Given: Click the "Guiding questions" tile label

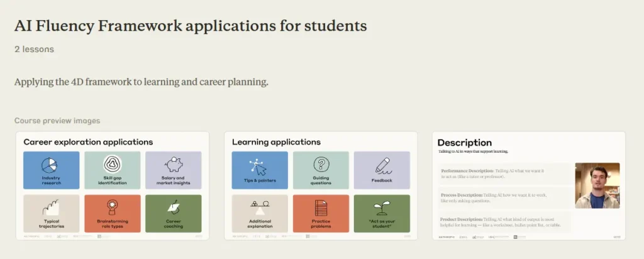Looking at the screenshot, I should (321, 180).
